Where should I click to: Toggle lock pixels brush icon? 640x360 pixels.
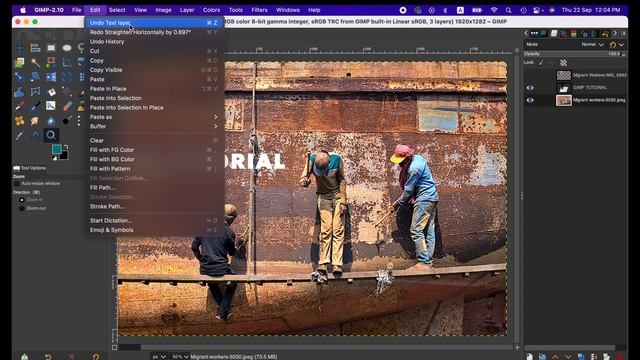coord(541,62)
